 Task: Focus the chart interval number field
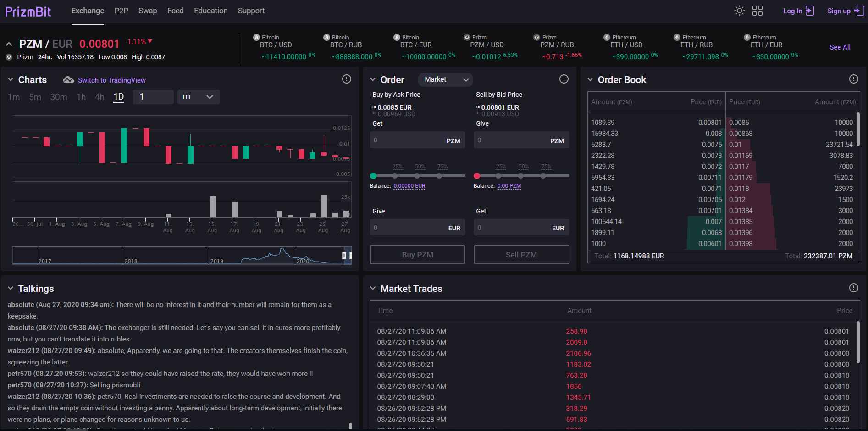point(153,97)
